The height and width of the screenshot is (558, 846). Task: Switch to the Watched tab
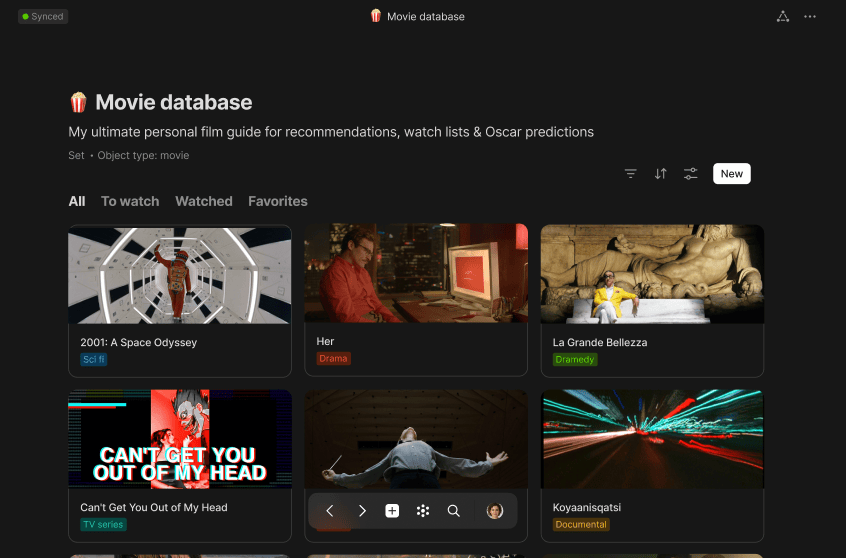click(x=204, y=201)
